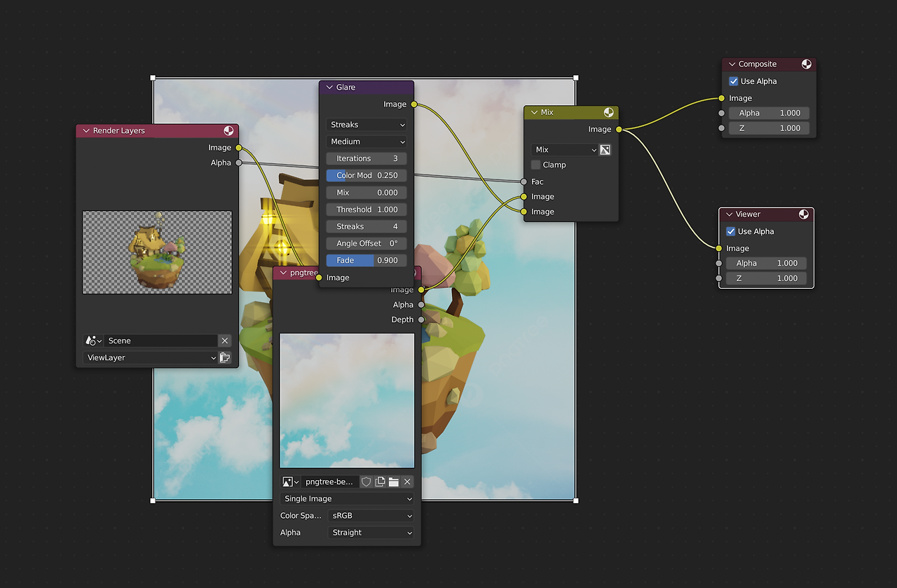Collapse the Mix node
Screen dimensions: 897x588
(535, 112)
